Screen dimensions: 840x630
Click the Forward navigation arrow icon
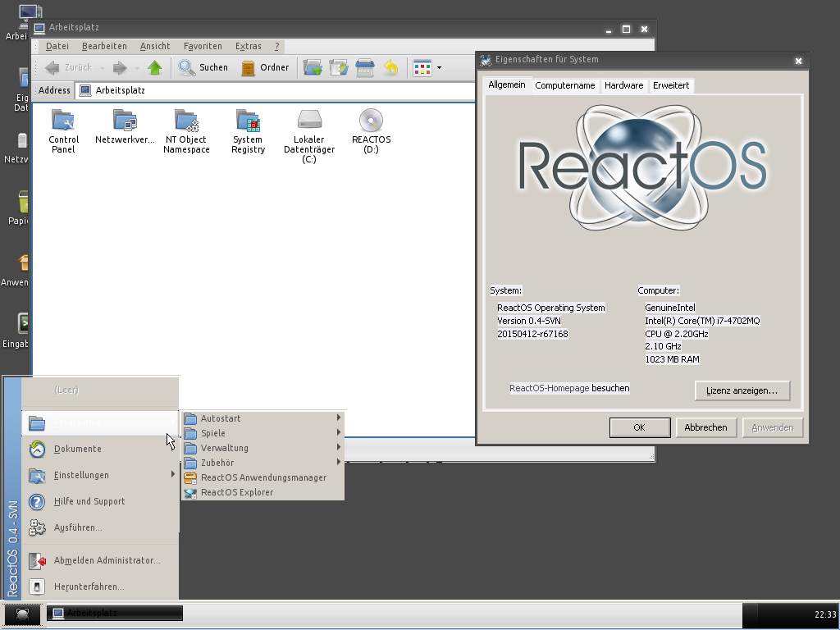(x=120, y=67)
